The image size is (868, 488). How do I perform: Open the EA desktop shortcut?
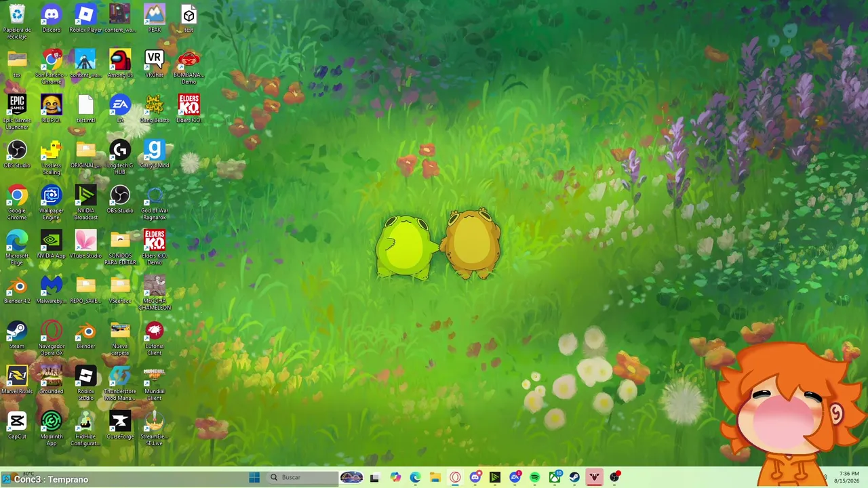click(x=120, y=109)
